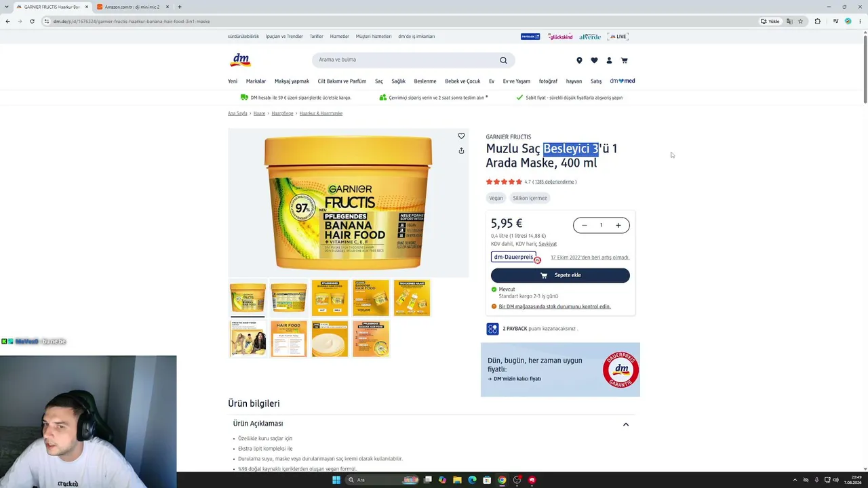868x488 pixels.
Task: Open the Bebek ve Çocuk category
Action: tap(462, 81)
